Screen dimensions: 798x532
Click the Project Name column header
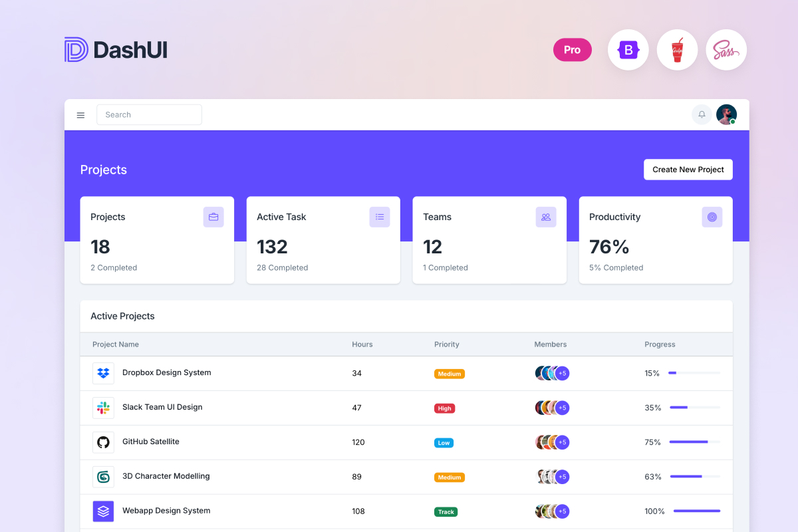[116, 344]
